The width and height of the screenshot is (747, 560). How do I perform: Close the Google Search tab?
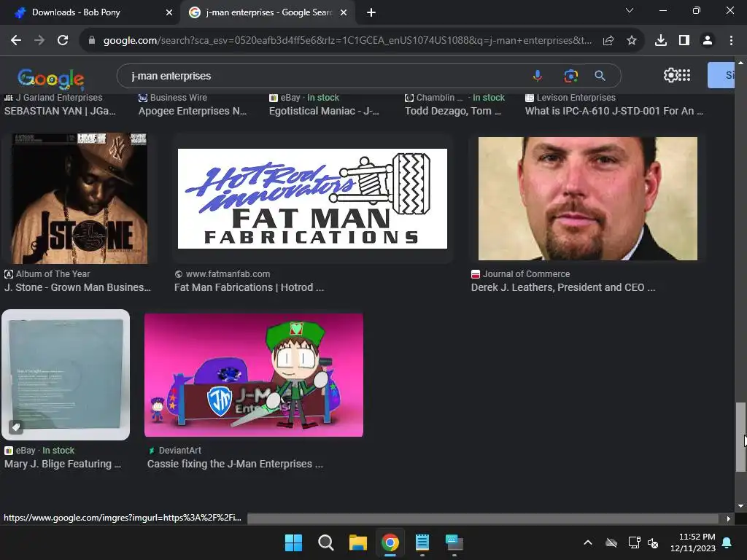point(344,12)
